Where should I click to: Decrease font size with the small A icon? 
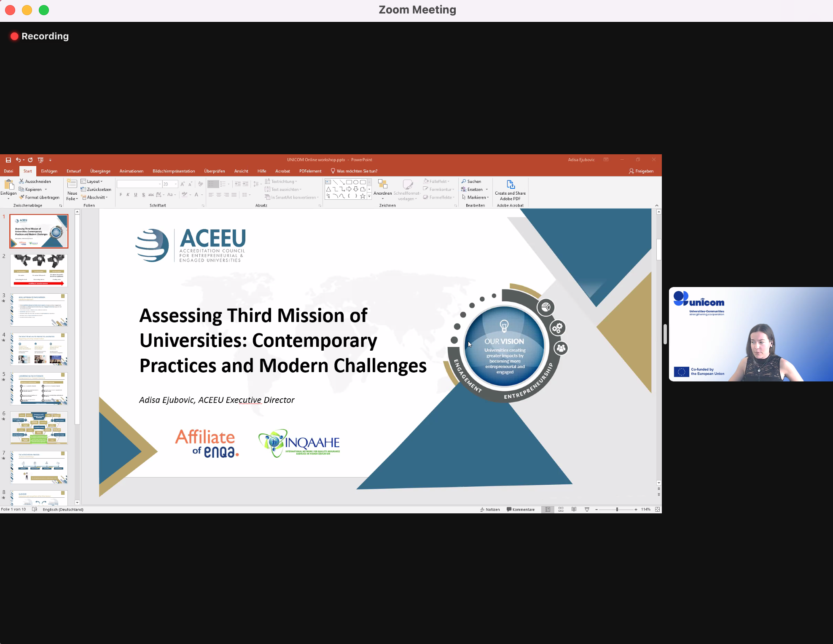(190, 184)
